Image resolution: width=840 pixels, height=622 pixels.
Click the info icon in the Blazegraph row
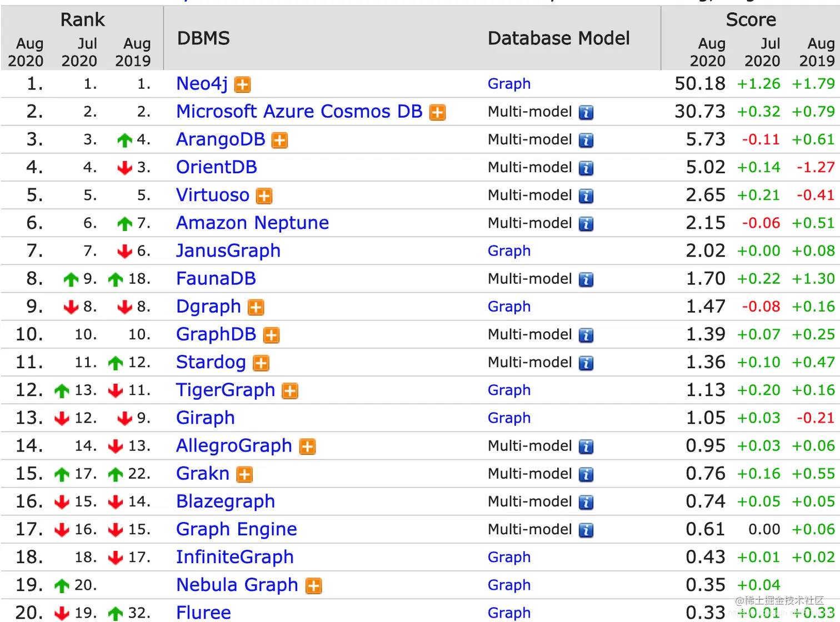pos(586,503)
